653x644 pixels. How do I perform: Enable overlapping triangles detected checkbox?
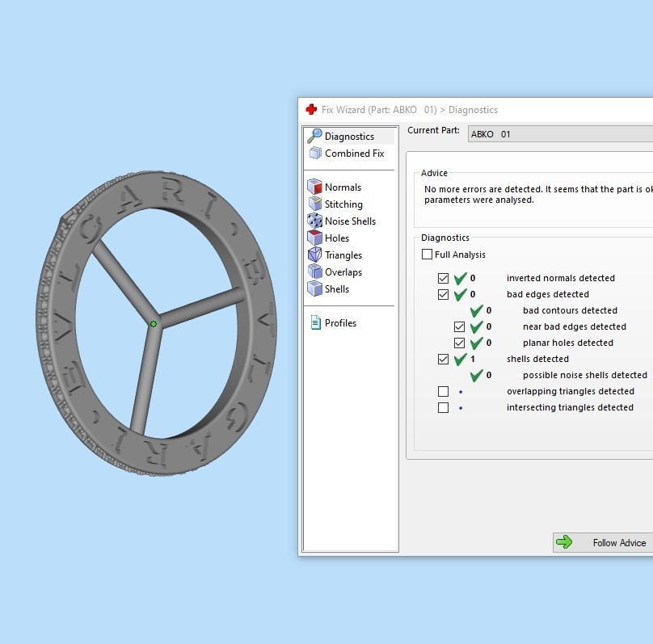tap(443, 391)
